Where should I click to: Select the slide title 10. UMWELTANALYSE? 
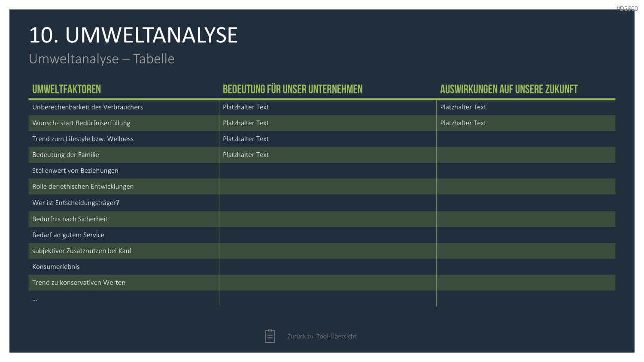coord(133,35)
